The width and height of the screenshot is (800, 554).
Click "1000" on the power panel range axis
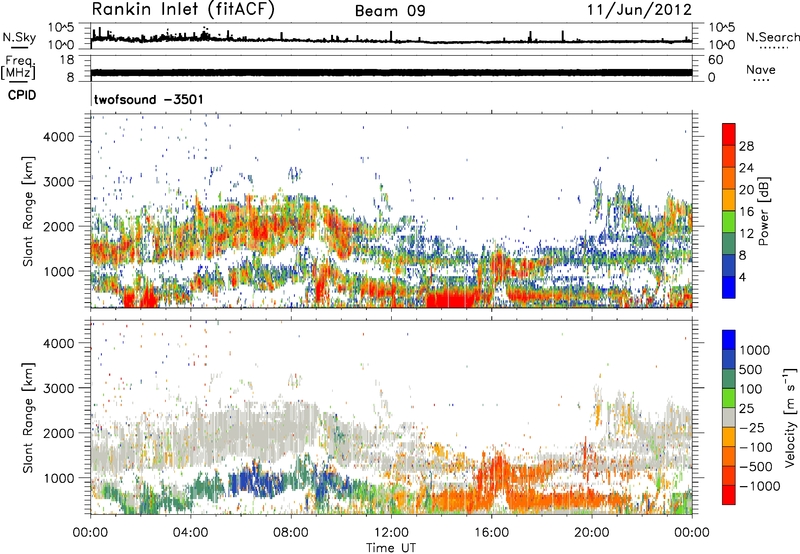coord(58,271)
